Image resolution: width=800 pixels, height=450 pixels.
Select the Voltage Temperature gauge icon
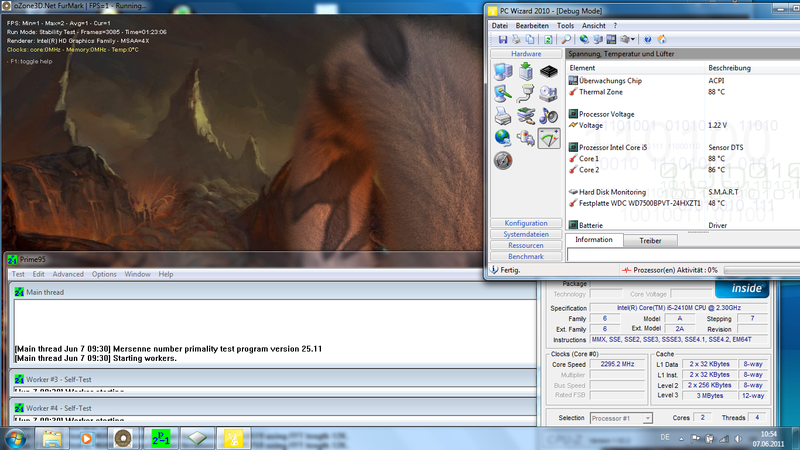point(549,138)
